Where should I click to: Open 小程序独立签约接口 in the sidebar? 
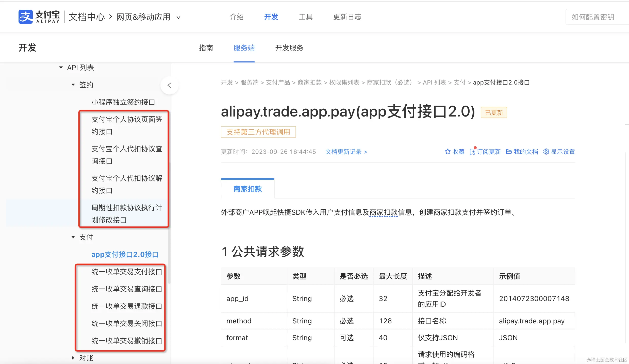point(123,102)
